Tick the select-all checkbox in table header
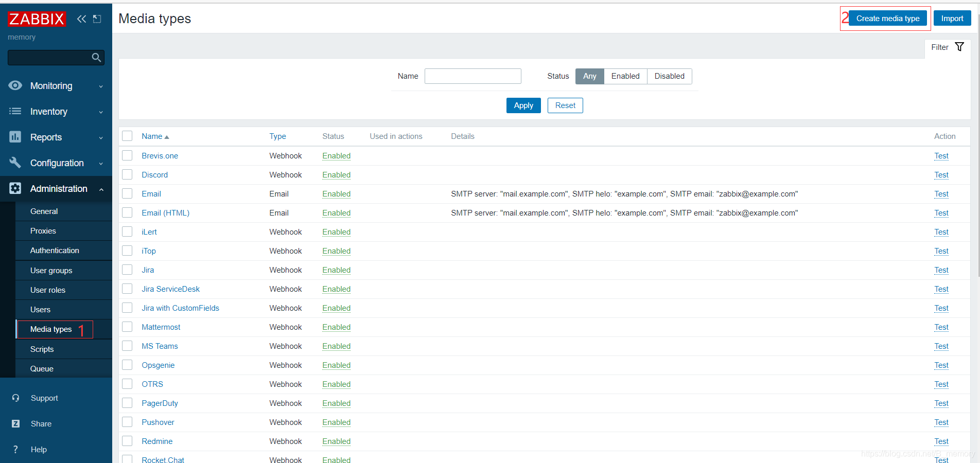Screen dimensions: 980x463 [127, 136]
